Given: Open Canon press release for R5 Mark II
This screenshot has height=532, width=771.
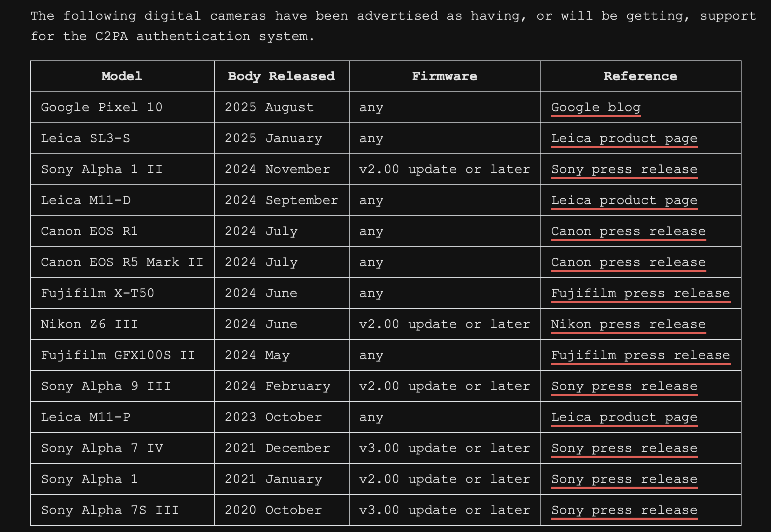Looking at the screenshot, I should click(628, 262).
